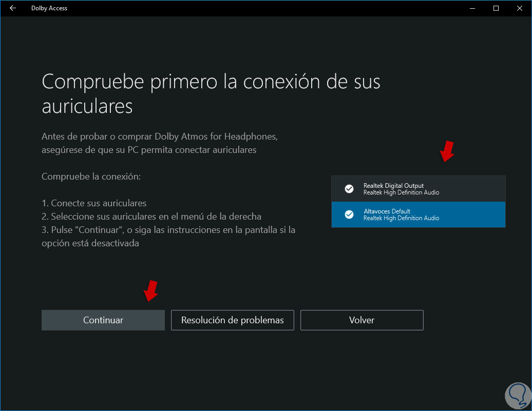Viewport: 532px width, 411px height.
Task: Click step one Conecte sus auriculares
Action: click(94, 203)
